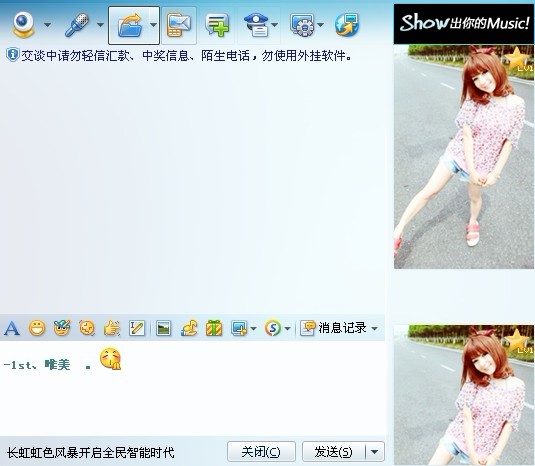Open the send file folder icon

[x=130, y=25]
